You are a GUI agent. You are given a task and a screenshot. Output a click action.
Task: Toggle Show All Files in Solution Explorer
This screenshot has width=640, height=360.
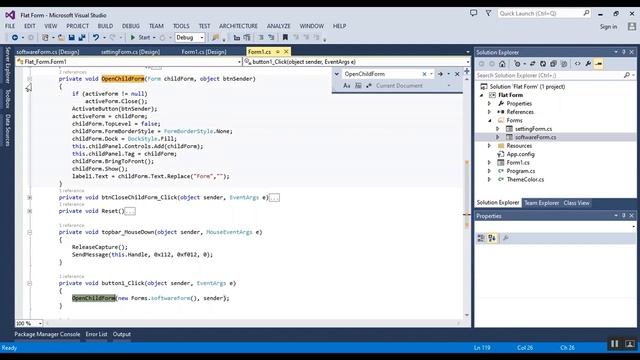click(564, 64)
